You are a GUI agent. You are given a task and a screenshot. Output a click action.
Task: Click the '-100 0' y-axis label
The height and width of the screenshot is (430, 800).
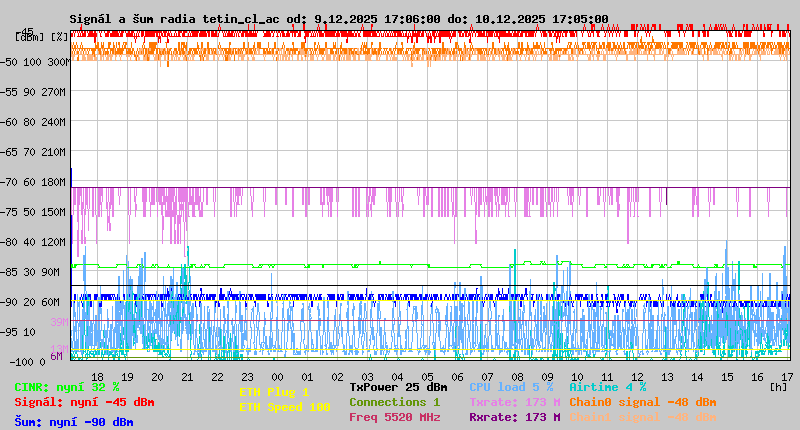pos(27,362)
